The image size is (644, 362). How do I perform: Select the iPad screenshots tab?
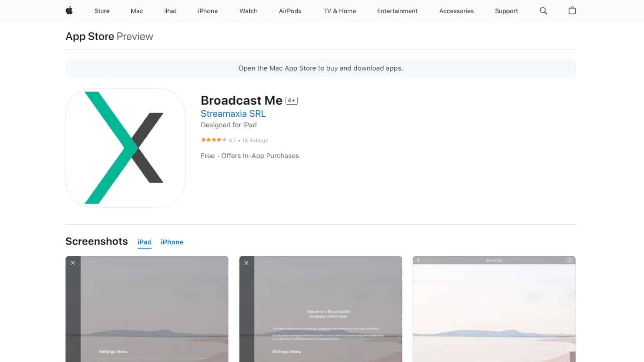(144, 242)
